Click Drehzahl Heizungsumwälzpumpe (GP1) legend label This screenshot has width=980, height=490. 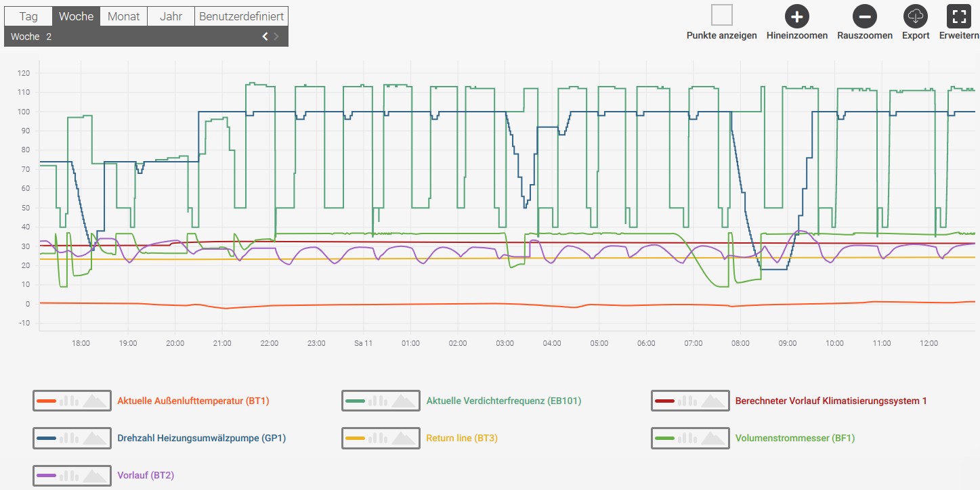pyautogui.click(x=202, y=438)
